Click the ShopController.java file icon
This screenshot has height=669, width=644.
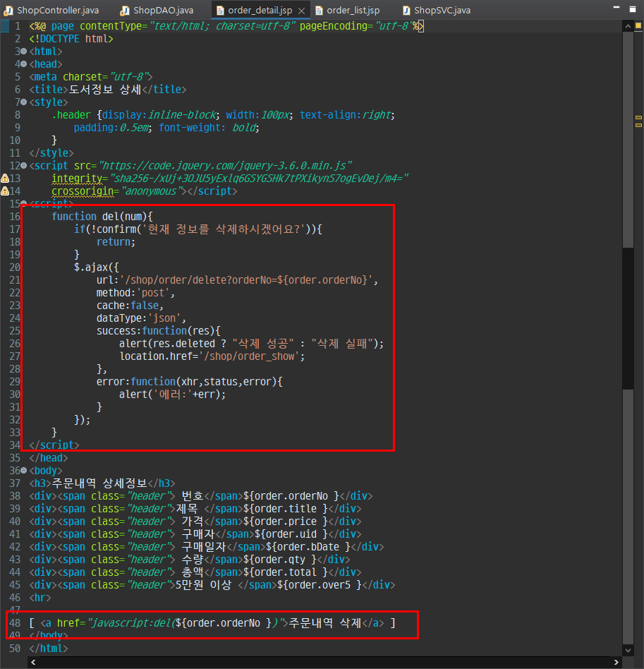pyautogui.click(x=8, y=11)
